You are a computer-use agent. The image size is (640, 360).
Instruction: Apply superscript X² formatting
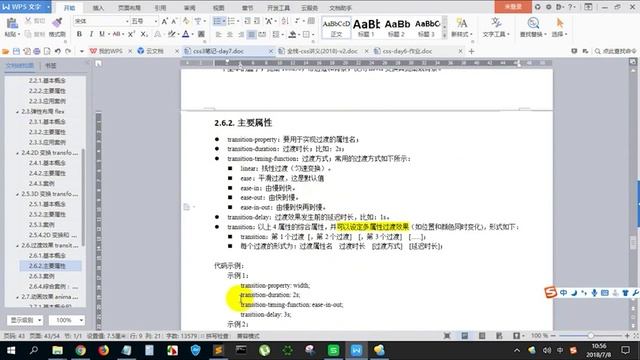[x=131, y=34]
